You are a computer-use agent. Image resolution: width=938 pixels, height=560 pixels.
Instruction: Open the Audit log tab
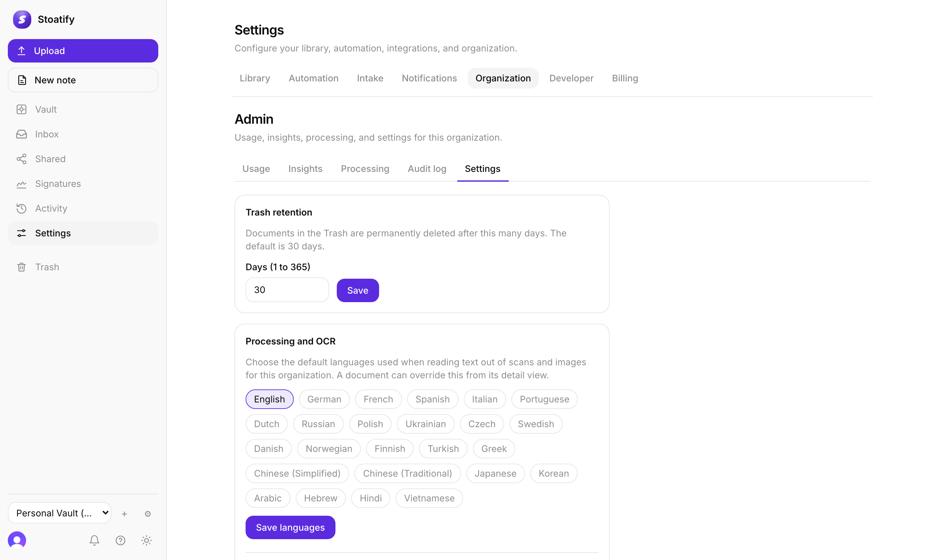point(427,169)
